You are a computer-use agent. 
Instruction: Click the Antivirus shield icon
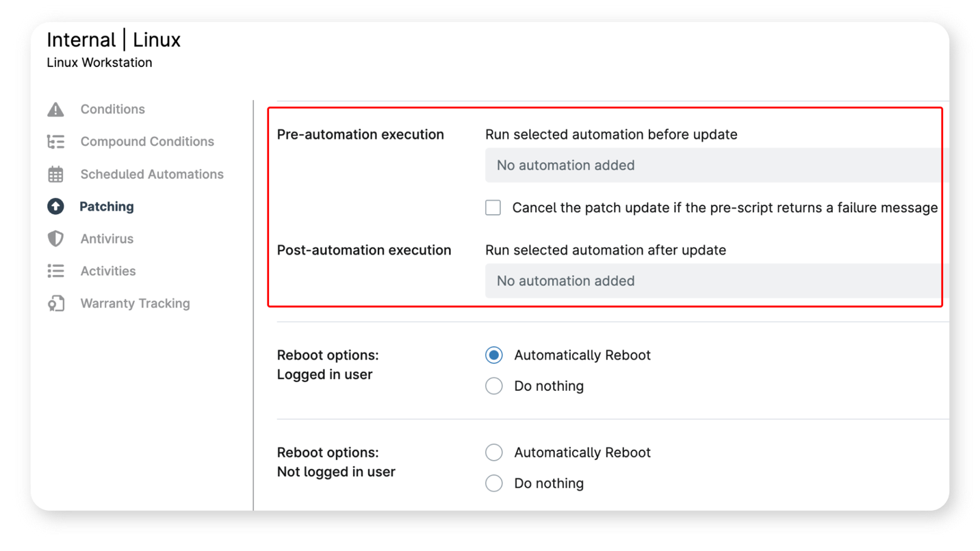[x=55, y=238]
